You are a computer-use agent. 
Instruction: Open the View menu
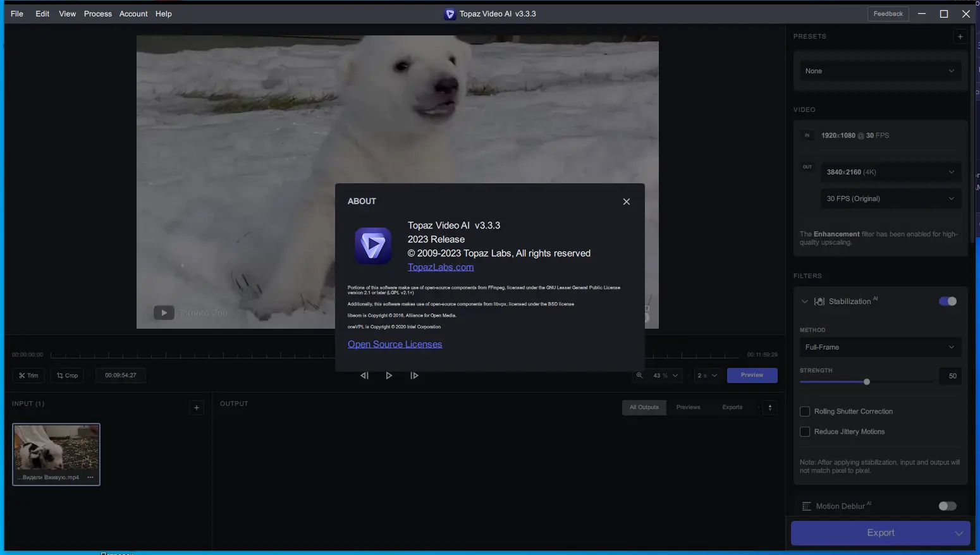[x=68, y=14]
